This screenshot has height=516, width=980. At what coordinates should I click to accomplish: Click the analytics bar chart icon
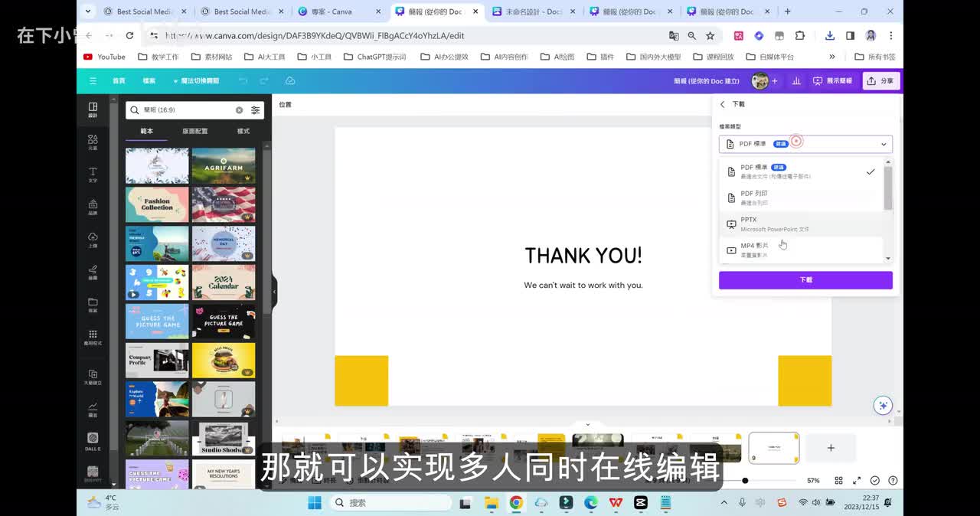point(796,81)
